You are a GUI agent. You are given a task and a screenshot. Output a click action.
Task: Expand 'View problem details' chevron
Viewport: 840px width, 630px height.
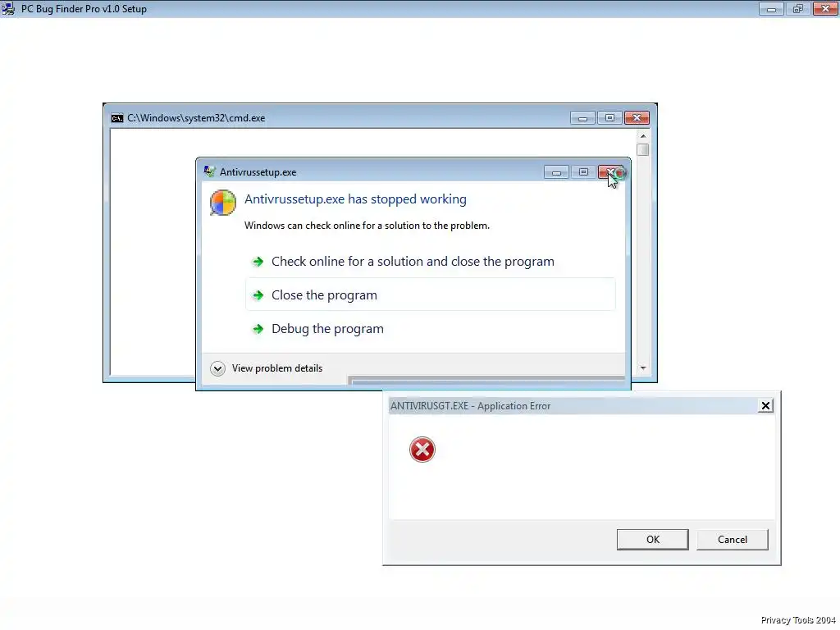click(217, 368)
